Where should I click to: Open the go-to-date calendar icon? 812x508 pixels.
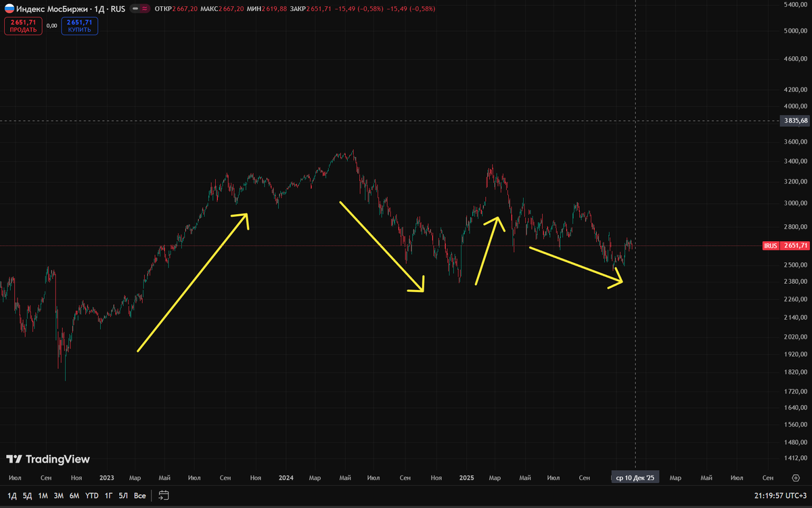(164, 496)
